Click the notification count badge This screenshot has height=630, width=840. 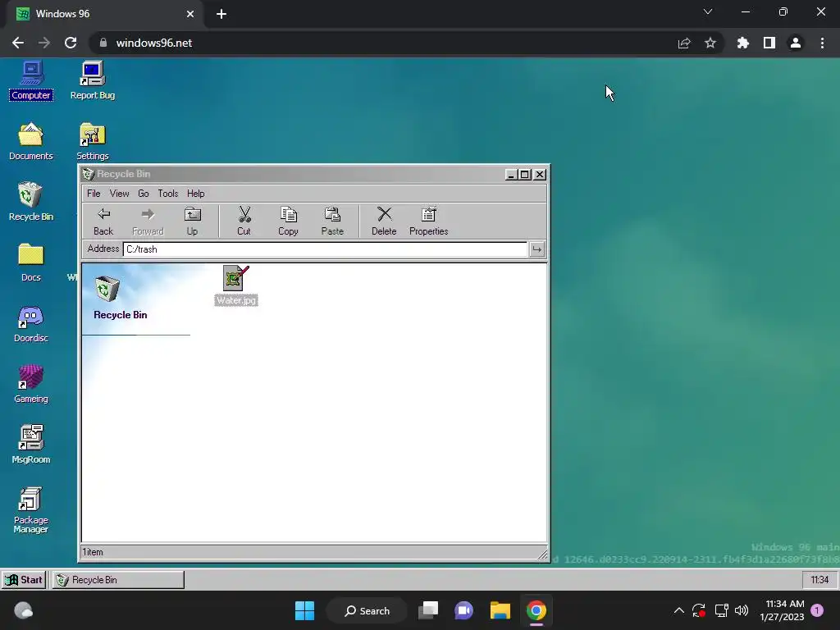pyautogui.click(x=817, y=610)
